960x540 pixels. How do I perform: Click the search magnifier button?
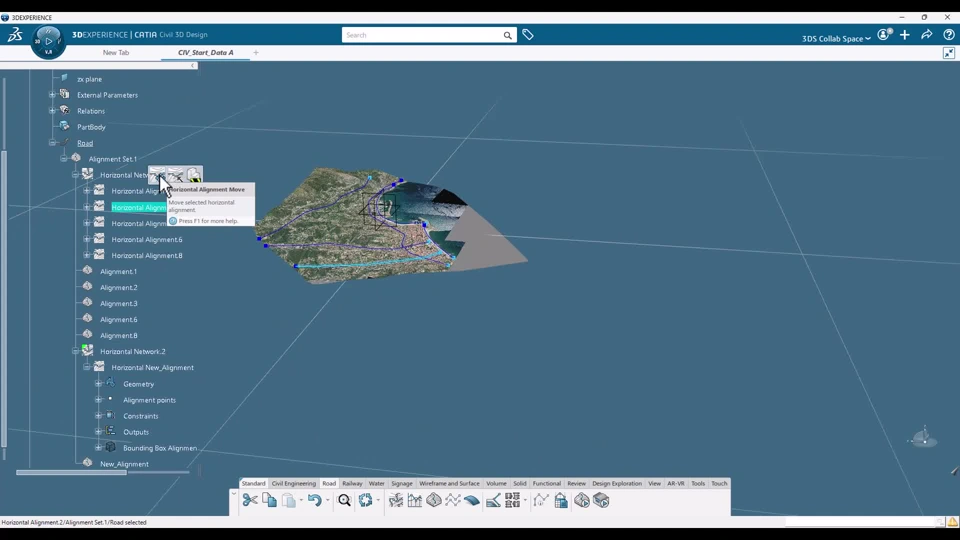tap(508, 36)
